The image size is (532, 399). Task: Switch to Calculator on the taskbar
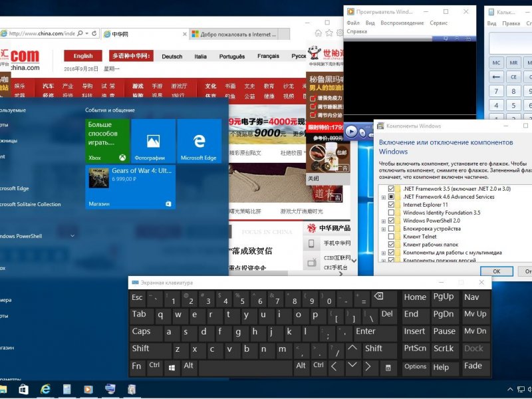[x=67, y=389]
